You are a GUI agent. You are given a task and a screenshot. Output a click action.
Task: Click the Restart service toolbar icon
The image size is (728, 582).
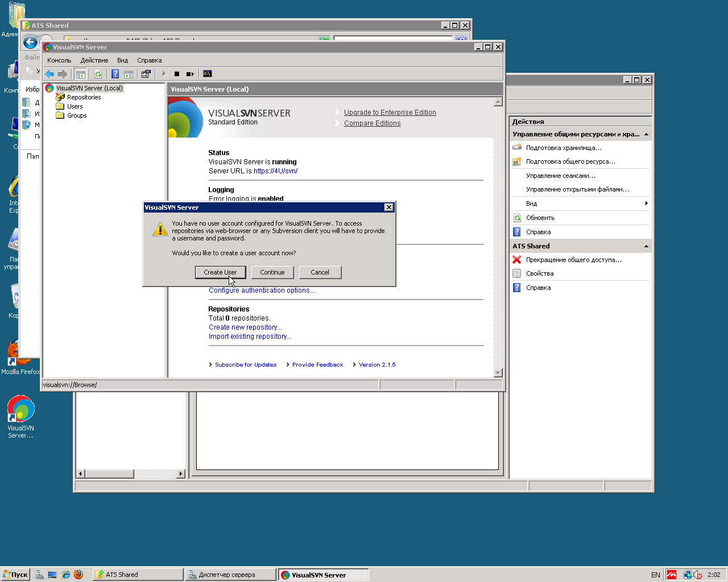(190, 74)
